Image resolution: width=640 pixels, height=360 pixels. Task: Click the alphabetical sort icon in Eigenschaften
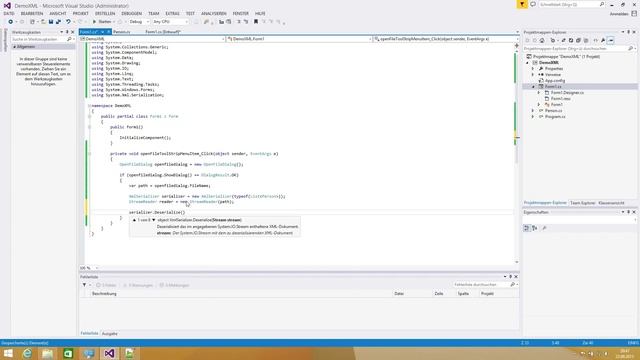coord(535,228)
